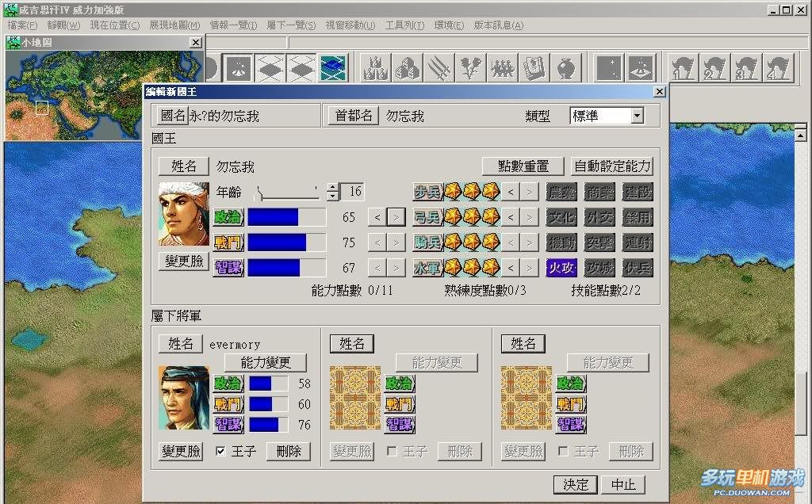Click the flag number 2 toolbar icon
This screenshot has width=812, height=504.
point(714,68)
